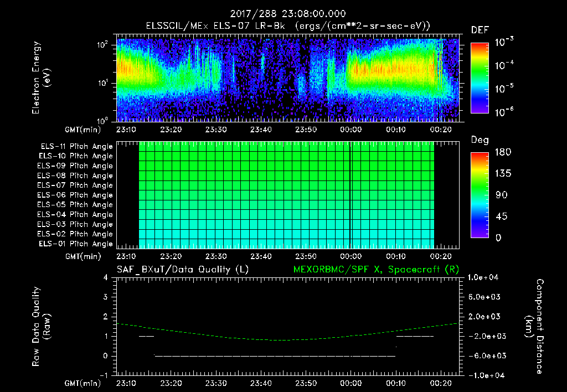Click the 135 tick label on Deg color bar

(x=503, y=174)
